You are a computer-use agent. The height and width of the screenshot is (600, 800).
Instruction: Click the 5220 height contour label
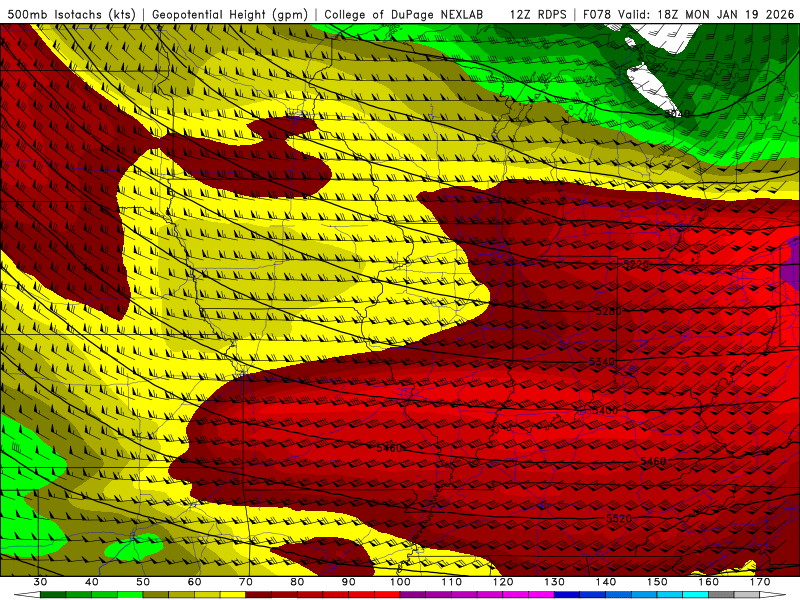point(636,264)
